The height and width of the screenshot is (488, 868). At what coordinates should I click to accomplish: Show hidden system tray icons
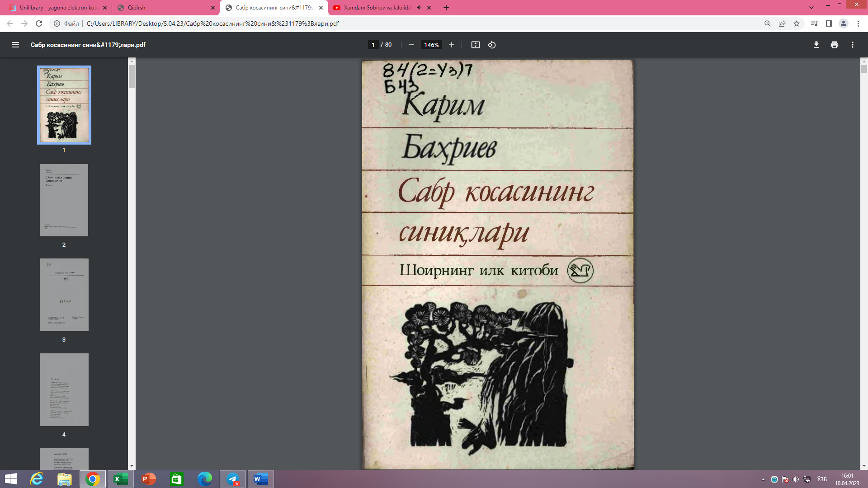click(763, 479)
